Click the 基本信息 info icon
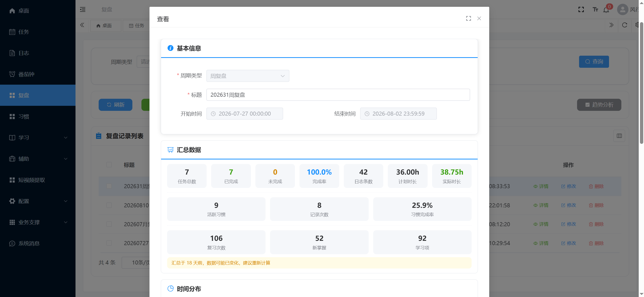 click(x=170, y=48)
